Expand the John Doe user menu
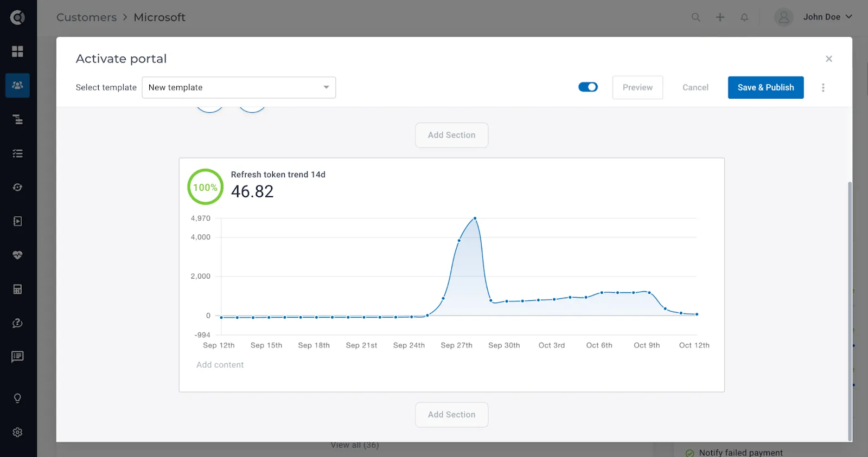The height and width of the screenshot is (457, 868). tap(827, 17)
